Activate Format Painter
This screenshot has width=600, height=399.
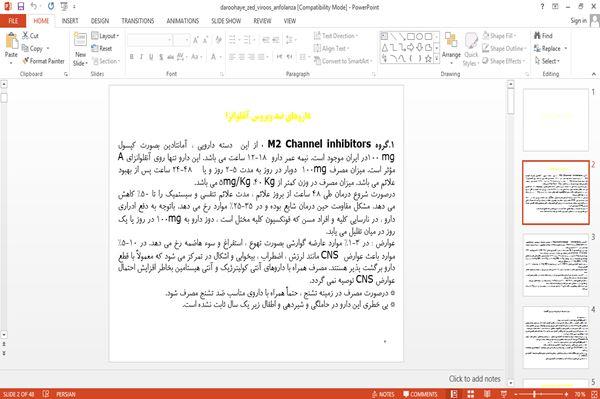43,61
